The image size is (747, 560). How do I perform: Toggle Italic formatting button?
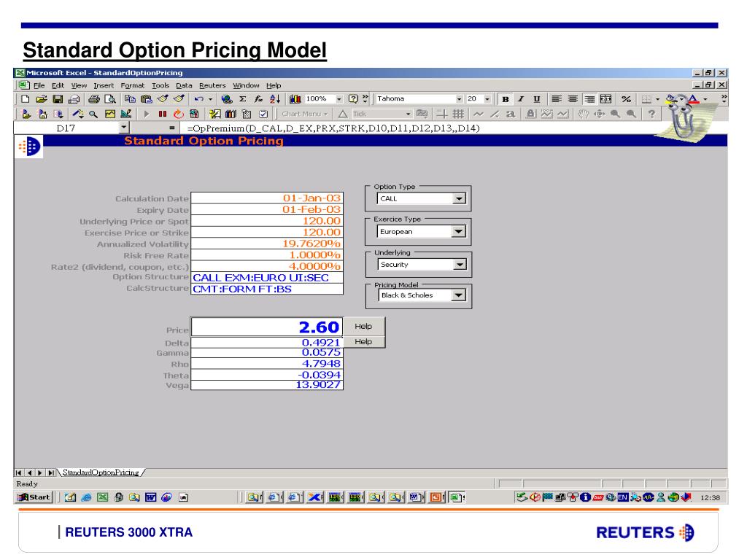521,98
